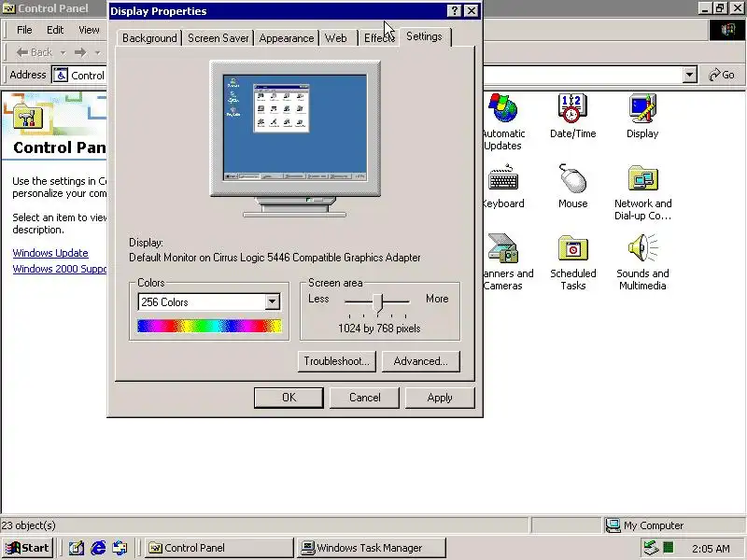747x560 pixels.
Task: Click the rainbow color palette preview bar
Action: [x=209, y=326]
